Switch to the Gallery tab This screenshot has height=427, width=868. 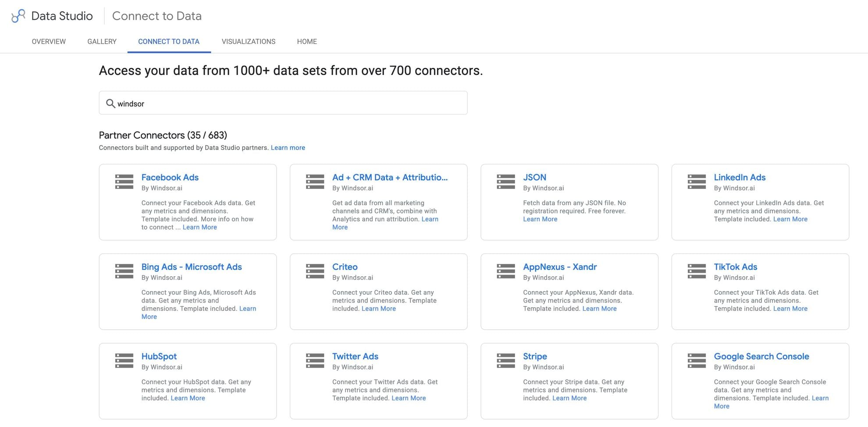point(101,41)
